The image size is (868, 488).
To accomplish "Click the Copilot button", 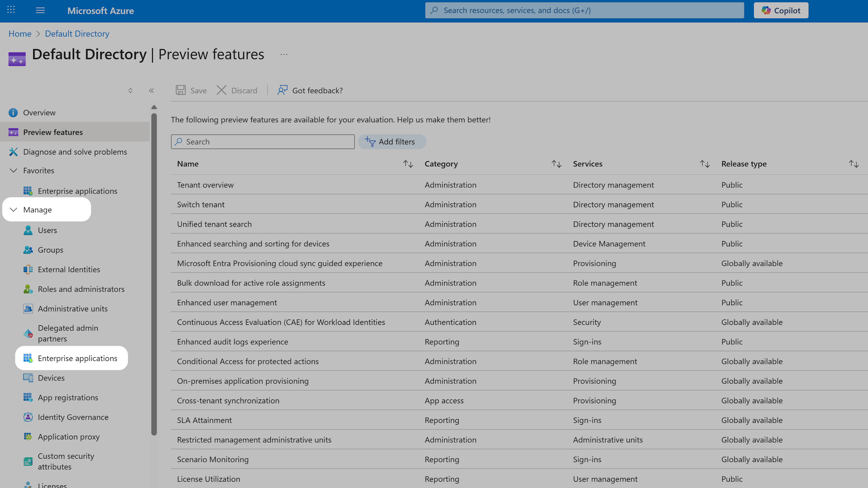I will [781, 10].
